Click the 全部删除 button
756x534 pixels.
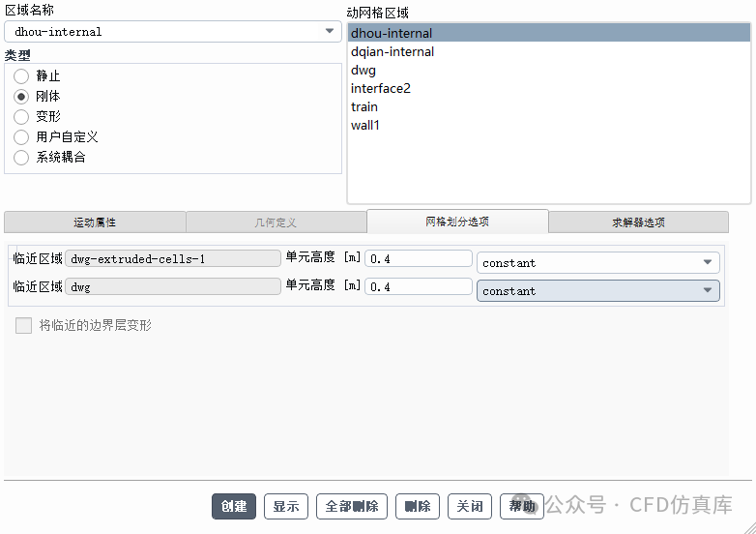[x=352, y=507]
